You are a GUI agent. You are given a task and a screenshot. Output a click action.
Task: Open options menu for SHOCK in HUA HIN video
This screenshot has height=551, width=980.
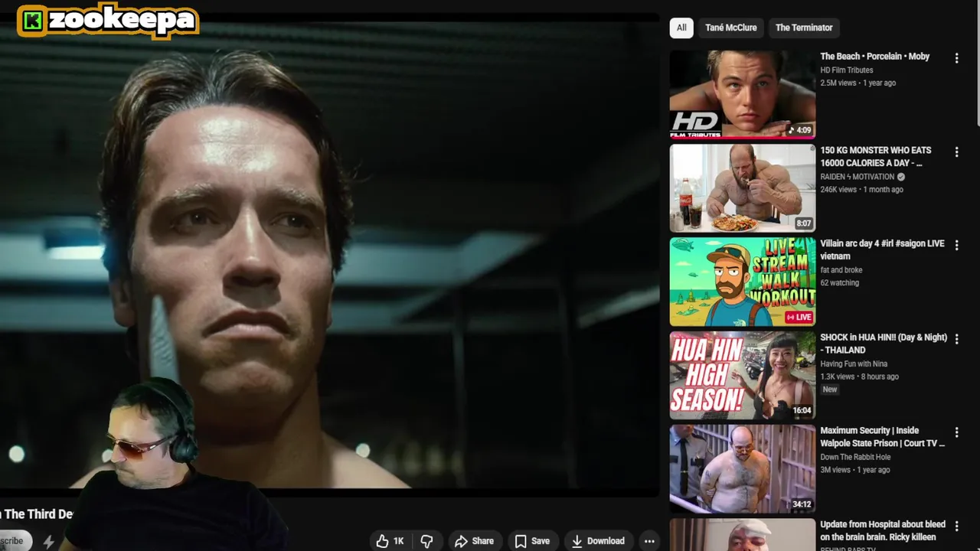tap(956, 339)
